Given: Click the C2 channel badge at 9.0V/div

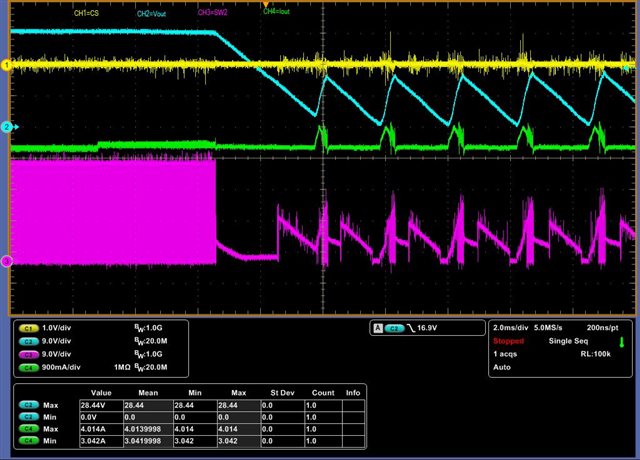Looking at the screenshot, I should pyautogui.click(x=28, y=341).
